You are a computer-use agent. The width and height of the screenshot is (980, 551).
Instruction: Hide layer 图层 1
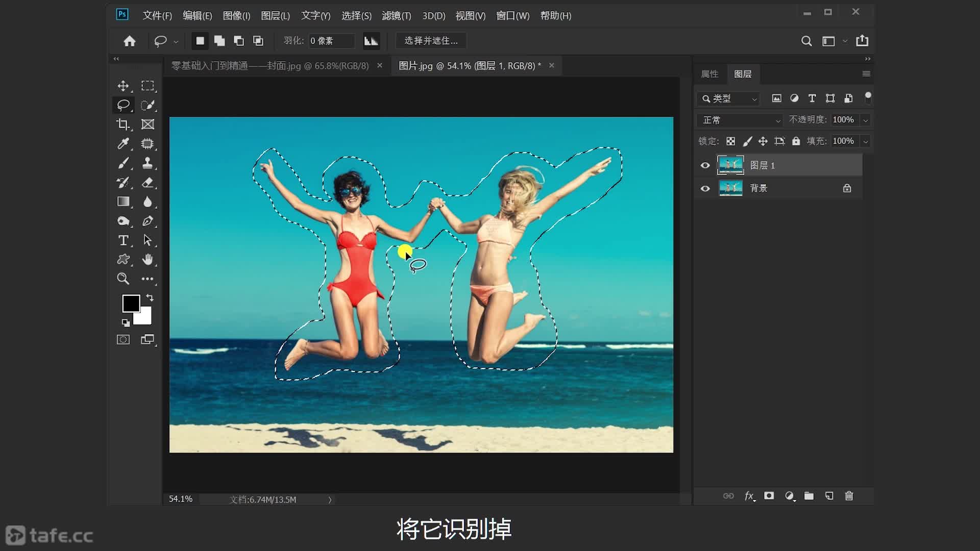point(705,165)
